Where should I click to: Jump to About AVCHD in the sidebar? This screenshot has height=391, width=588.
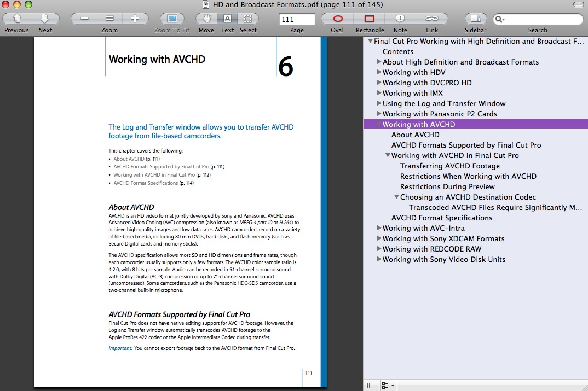click(x=415, y=135)
